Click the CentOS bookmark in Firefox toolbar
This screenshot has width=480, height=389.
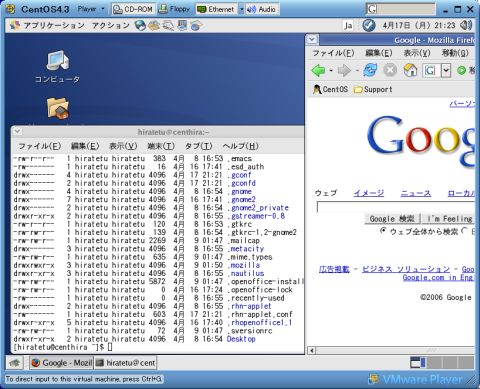coord(331,89)
